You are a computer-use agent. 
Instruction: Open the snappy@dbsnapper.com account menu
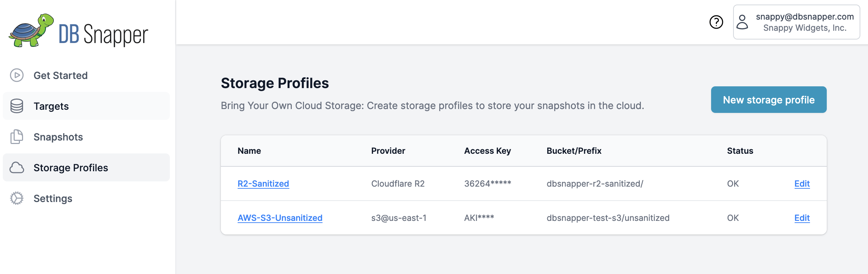click(796, 22)
